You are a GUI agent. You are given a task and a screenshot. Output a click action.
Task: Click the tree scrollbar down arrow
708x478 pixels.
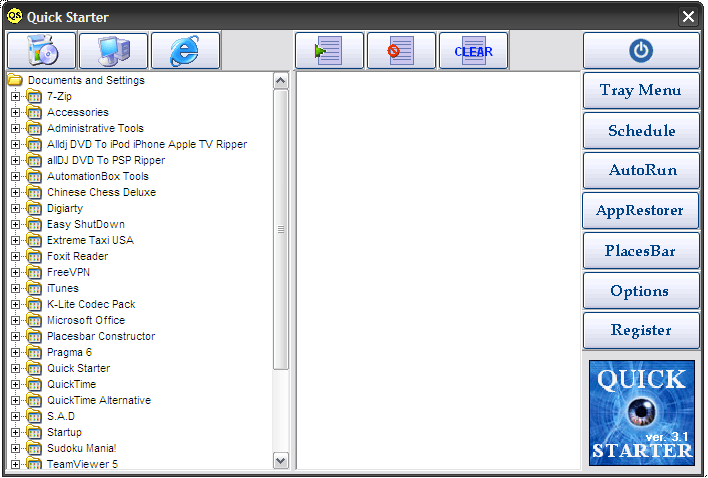tap(280, 461)
